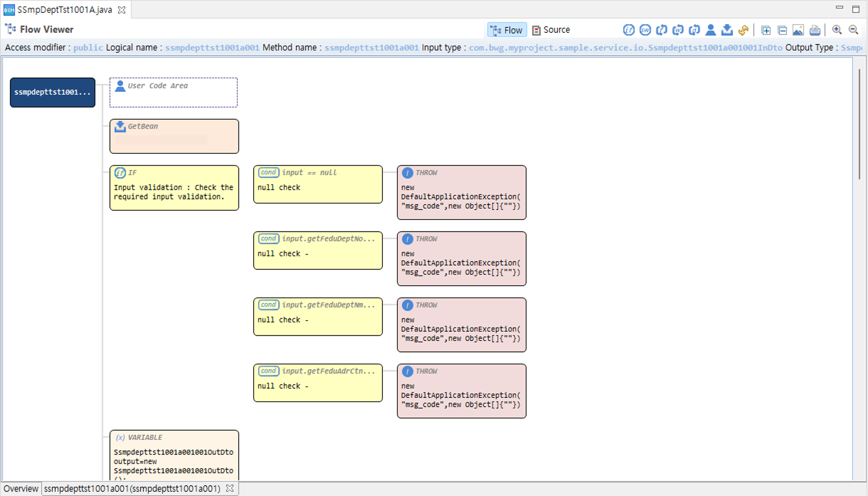Image resolution: width=868 pixels, height=496 pixels.
Task: Click the GetBean download toolbar icon
Action: [x=727, y=30]
